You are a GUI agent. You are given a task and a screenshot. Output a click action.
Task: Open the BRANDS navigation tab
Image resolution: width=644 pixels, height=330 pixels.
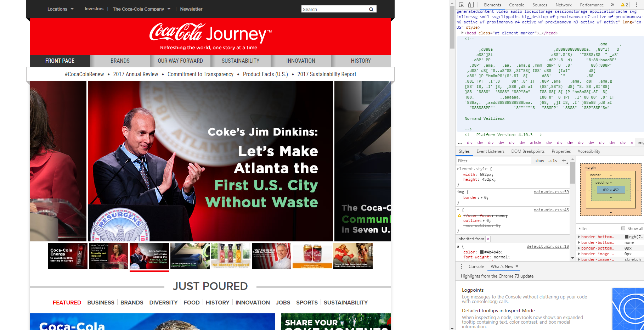coord(120,61)
